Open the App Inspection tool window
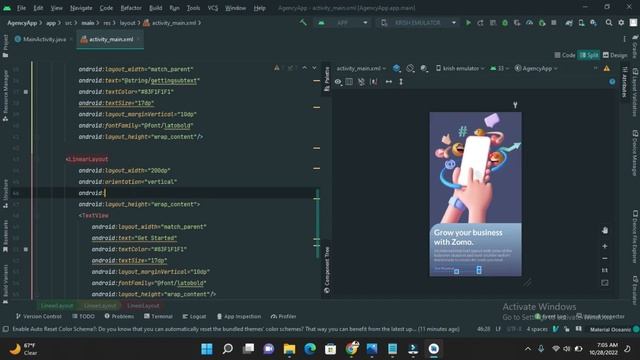 [239, 316]
